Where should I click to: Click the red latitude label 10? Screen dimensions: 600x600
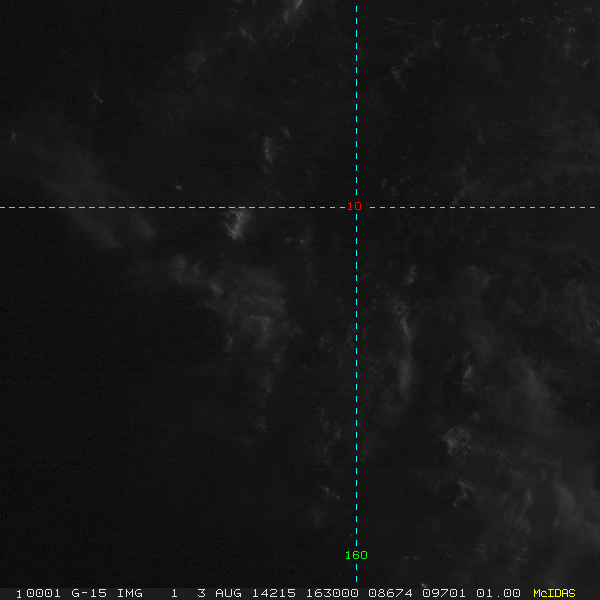(354, 206)
